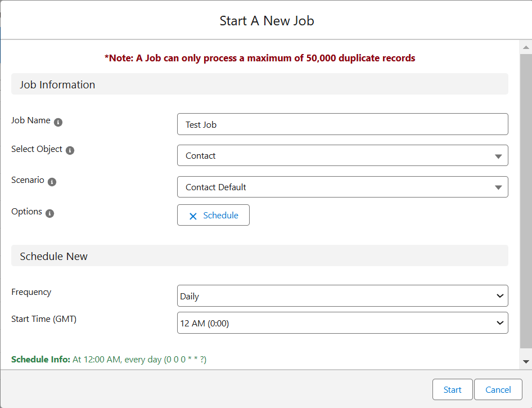
Task: Click the Cancel button
Action: pyautogui.click(x=498, y=389)
